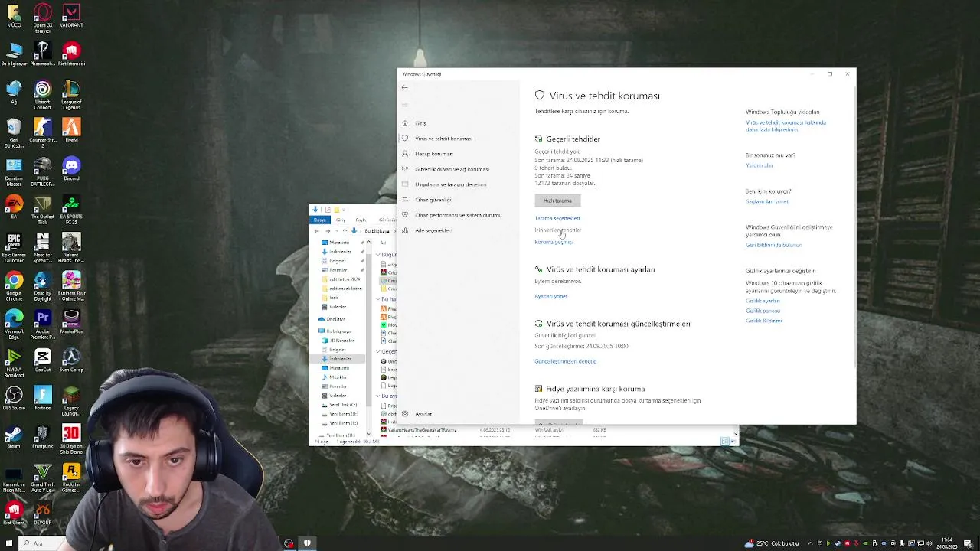Open the Ayarları yönet link
The image size is (980, 551).
[x=551, y=296]
